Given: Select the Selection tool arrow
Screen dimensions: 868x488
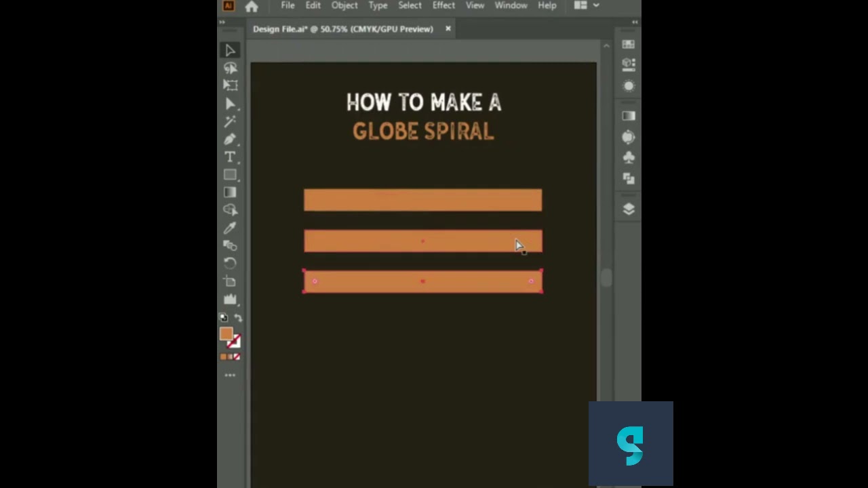Looking at the screenshot, I should pos(230,50).
